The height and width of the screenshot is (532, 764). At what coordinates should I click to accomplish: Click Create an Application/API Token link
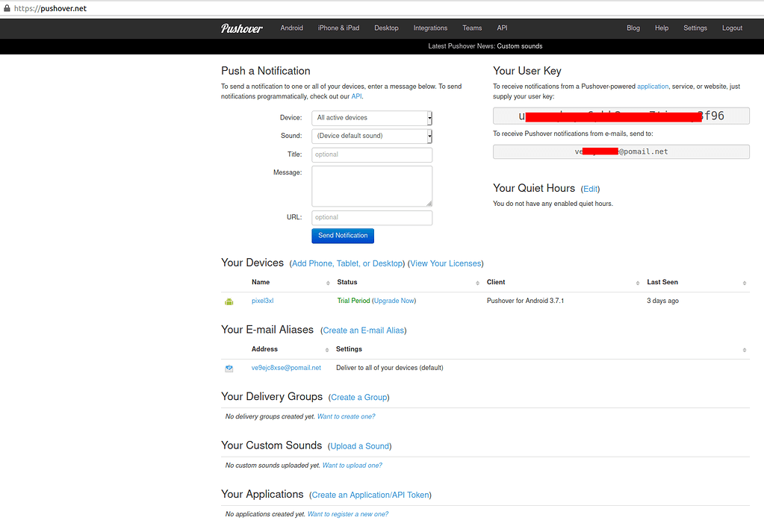pyautogui.click(x=370, y=495)
